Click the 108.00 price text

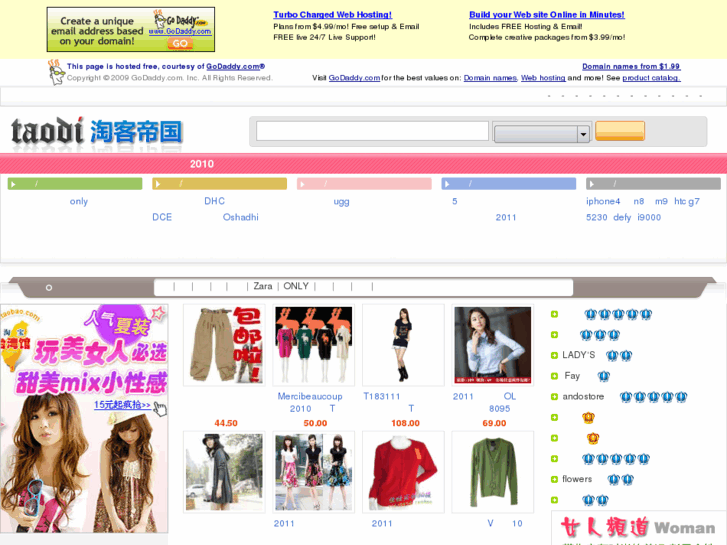(x=405, y=423)
